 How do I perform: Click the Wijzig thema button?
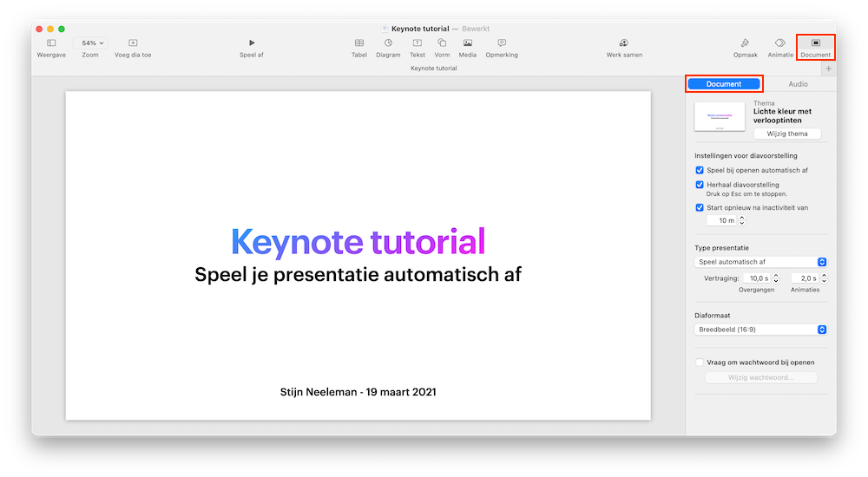[x=787, y=134]
